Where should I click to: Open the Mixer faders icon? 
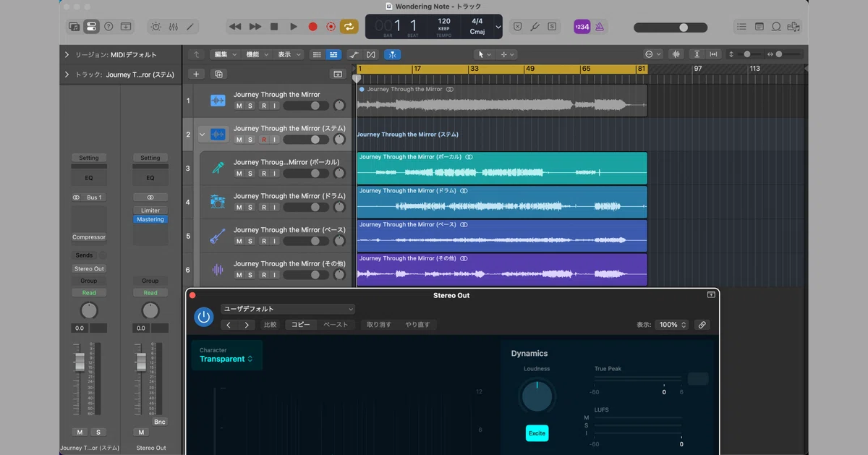[x=173, y=27]
